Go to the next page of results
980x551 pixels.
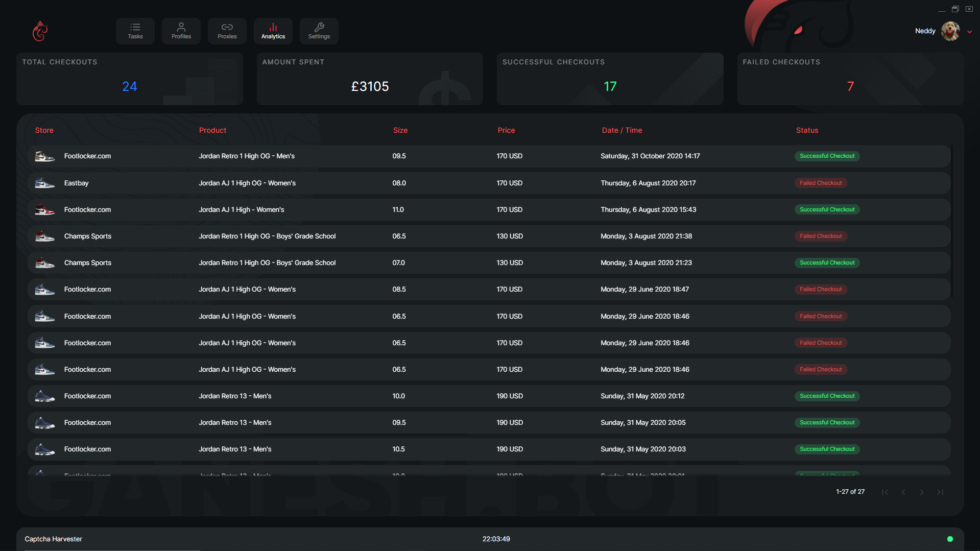pyautogui.click(x=922, y=492)
